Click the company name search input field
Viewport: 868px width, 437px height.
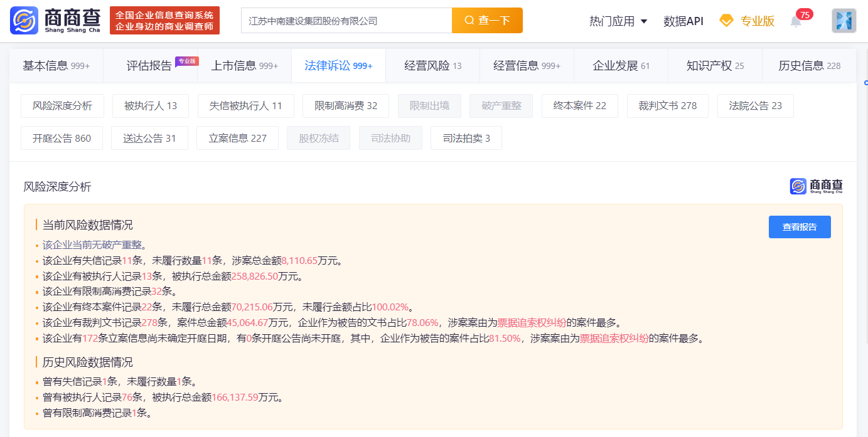pos(345,20)
